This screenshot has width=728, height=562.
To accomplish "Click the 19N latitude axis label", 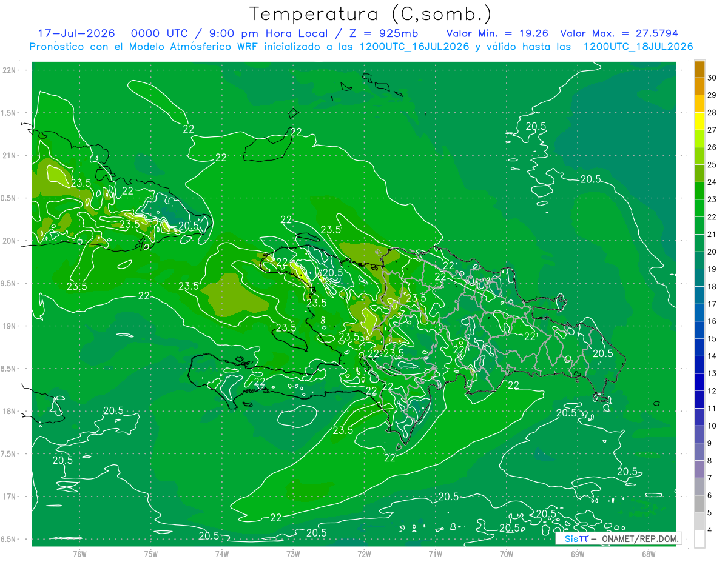I will pyautogui.click(x=10, y=326).
